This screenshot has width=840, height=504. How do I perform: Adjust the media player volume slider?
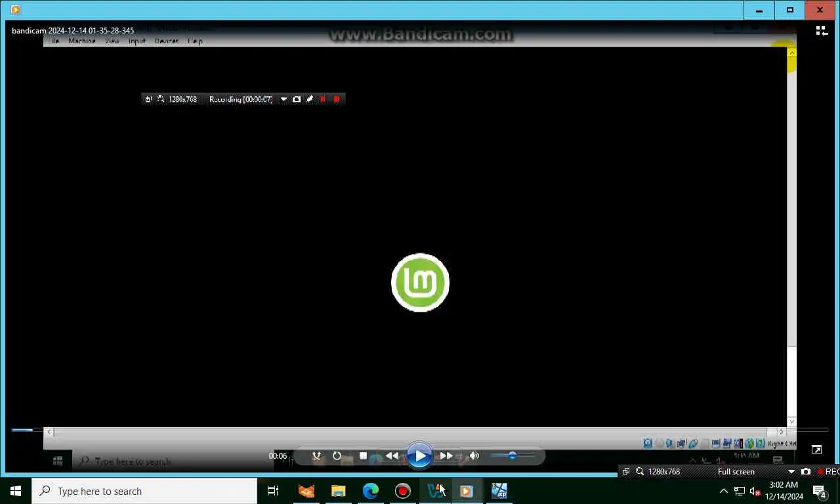click(x=512, y=455)
